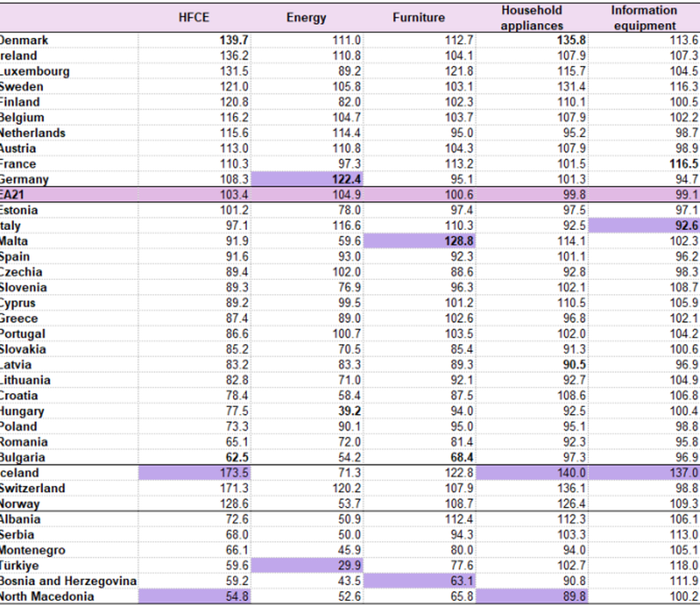Click Sweden's household appliances value 131.4
This screenshot has height=605, width=700.
point(571,87)
